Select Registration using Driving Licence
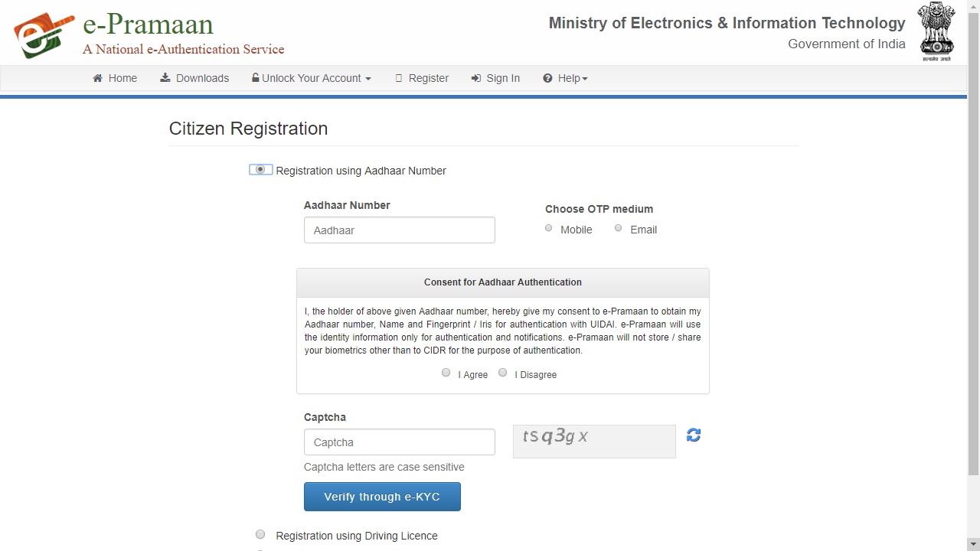Image resolution: width=980 pixels, height=551 pixels. [x=260, y=534]
